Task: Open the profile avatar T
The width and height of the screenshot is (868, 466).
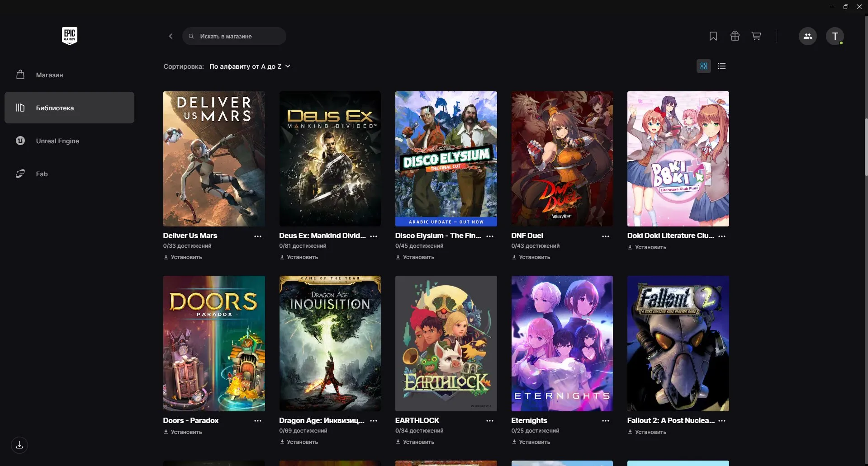Action: click(x=835, y=36)
